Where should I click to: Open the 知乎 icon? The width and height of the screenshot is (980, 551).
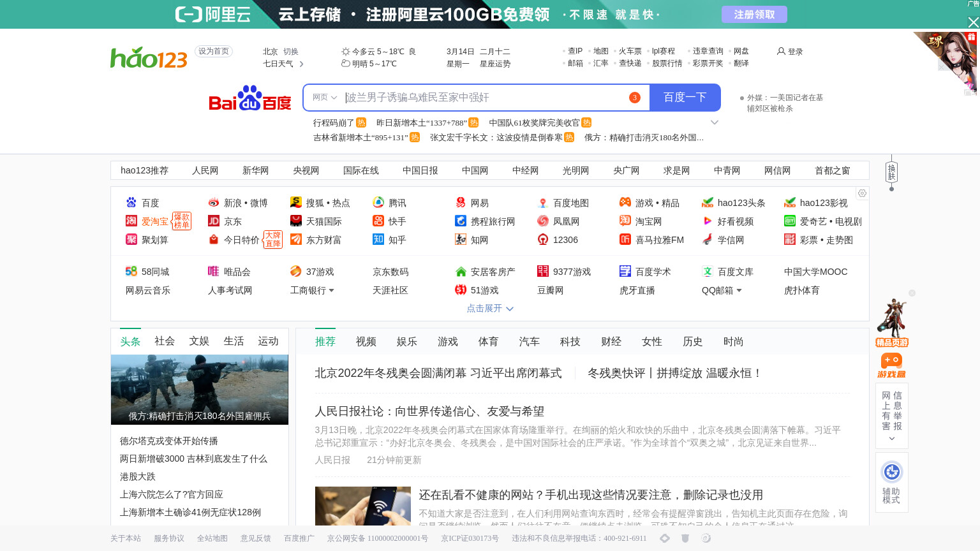(378, 239)
